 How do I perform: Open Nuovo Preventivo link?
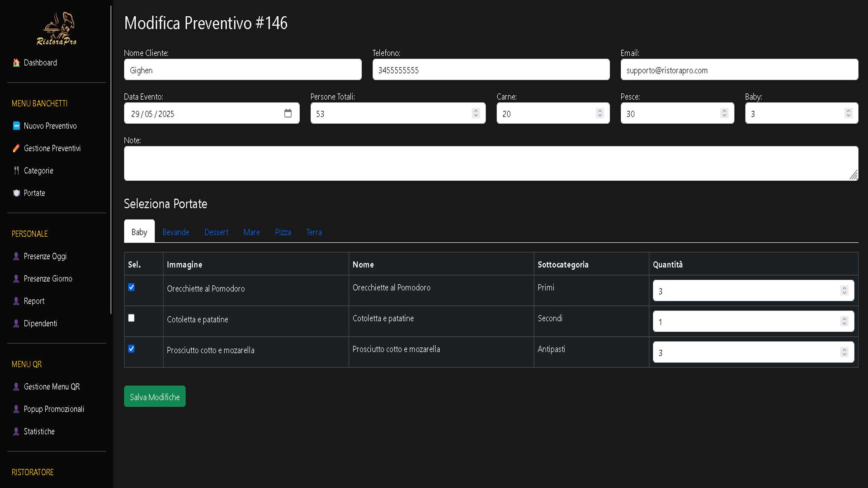tap(50, 126)
